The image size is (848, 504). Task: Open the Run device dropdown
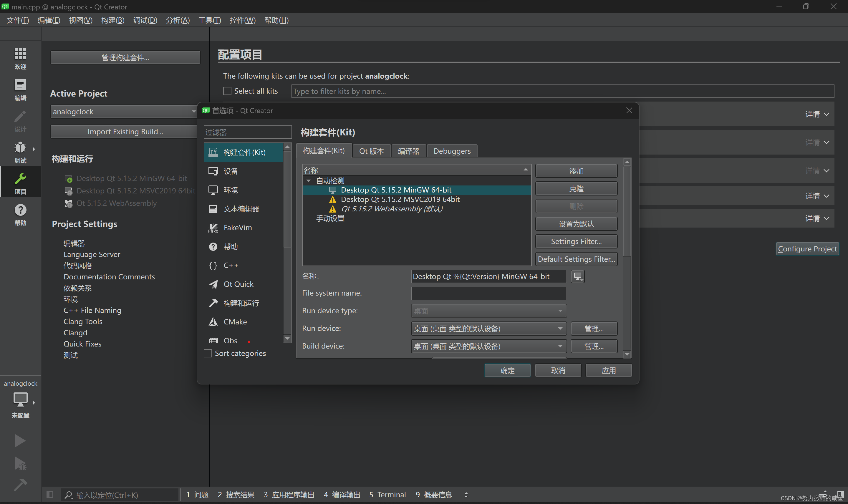488,329
